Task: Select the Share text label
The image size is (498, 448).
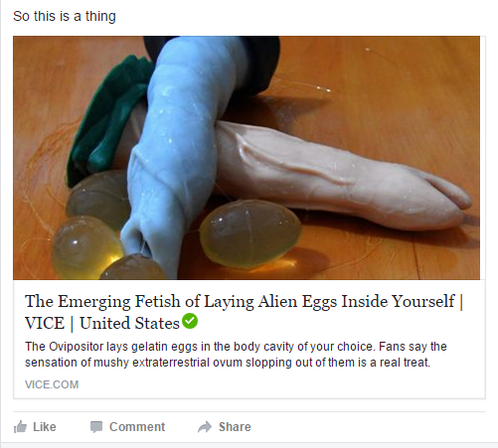Action: pyautogui.click(x=235, y=427)
